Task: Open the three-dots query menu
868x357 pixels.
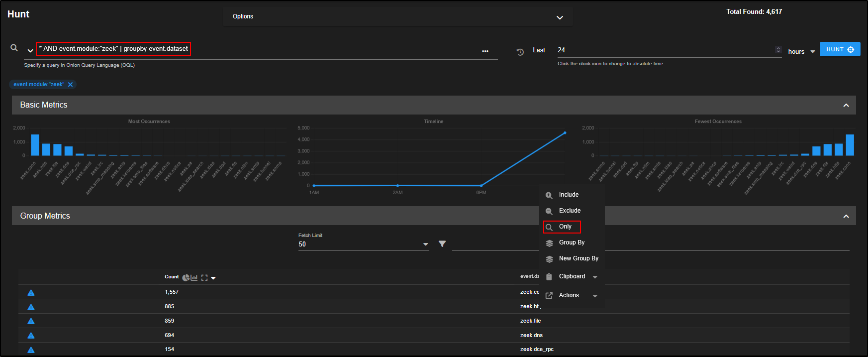Action: [x=485, y=51]
